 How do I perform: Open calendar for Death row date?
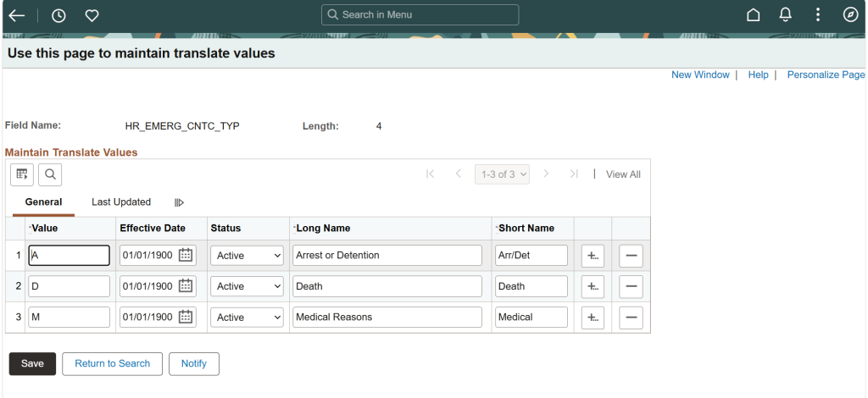point(186,286)
